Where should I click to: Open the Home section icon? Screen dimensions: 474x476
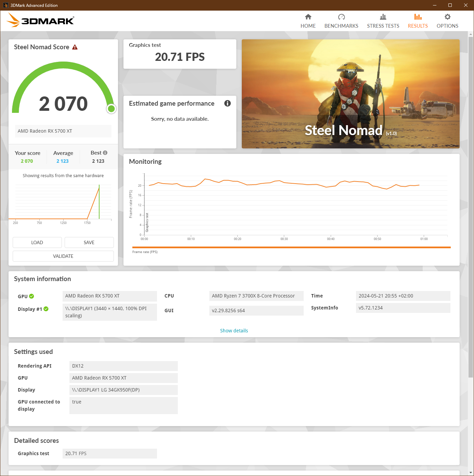tap(308, 17)
